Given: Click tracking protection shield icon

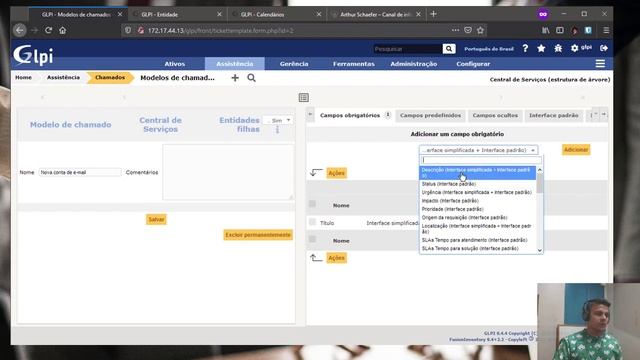Looking at the screenshot, I should tap(128, 30).
